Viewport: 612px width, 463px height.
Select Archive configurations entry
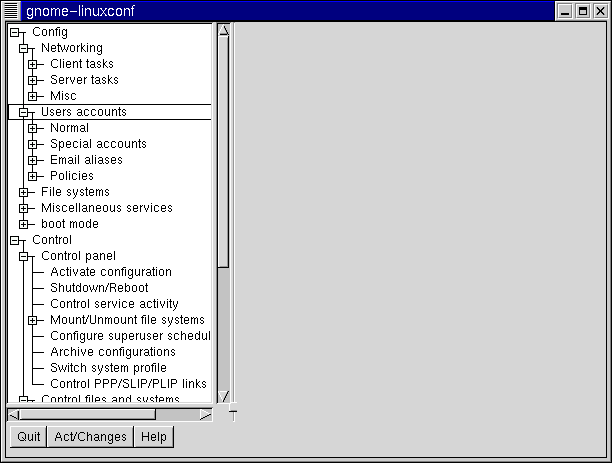coord(112,352)
